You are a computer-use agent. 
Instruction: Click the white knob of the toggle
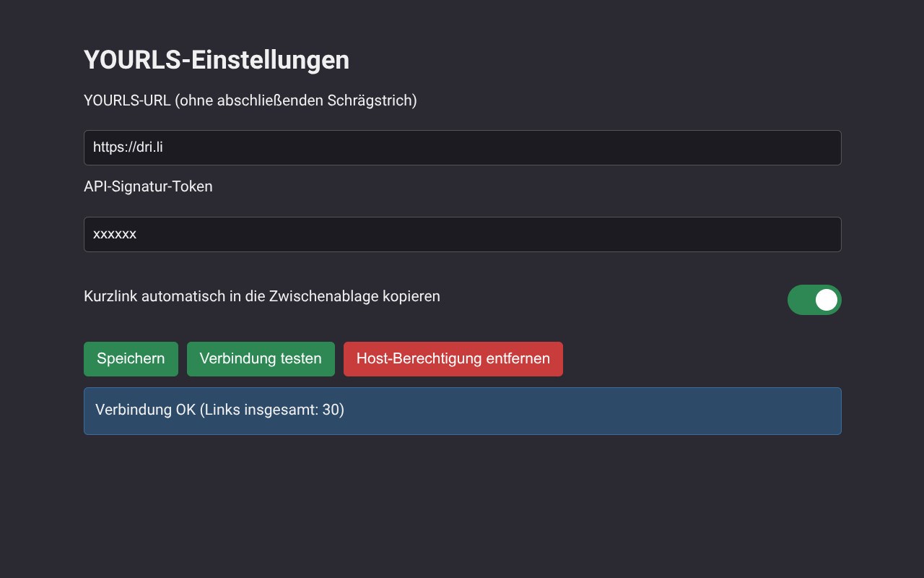(826, 300)
